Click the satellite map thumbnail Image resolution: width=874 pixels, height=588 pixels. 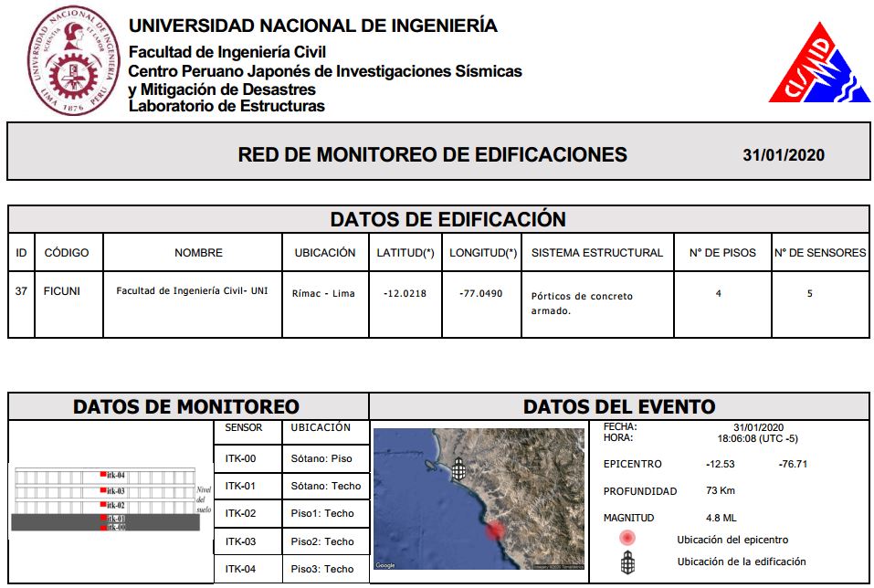click(x=479, y=499)
